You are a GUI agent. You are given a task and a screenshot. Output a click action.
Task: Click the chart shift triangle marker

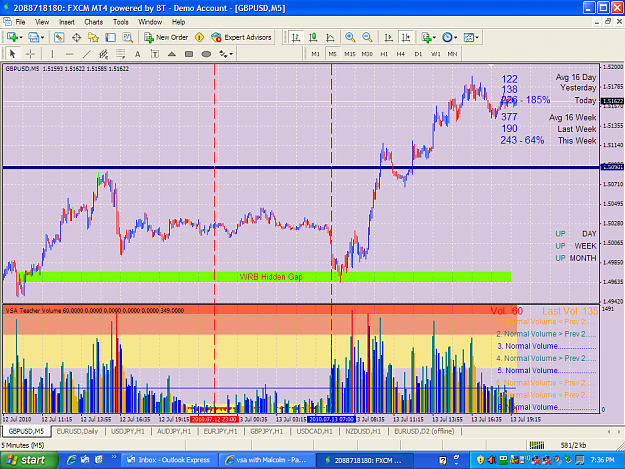(x=491, y=66)
